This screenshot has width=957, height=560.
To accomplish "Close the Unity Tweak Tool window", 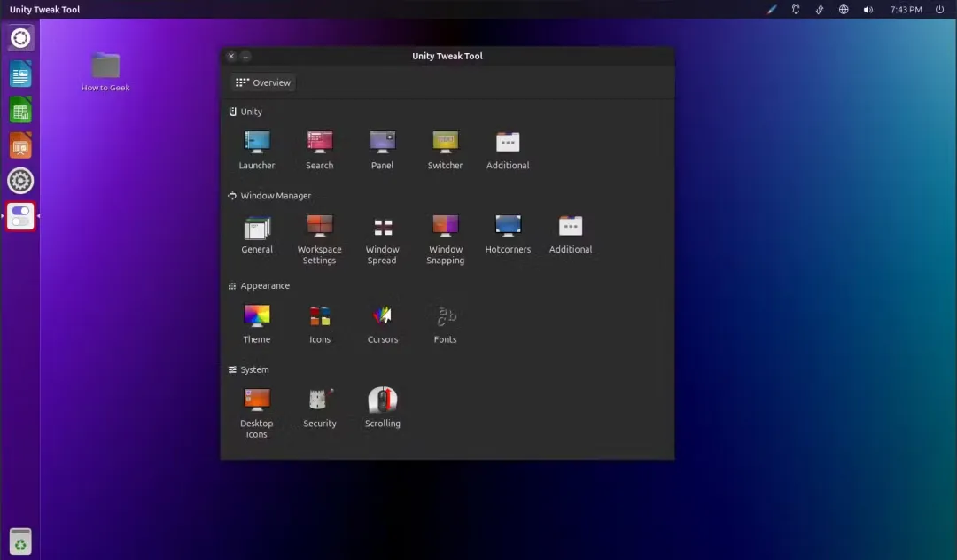I will pyautogui.click(x=231, y=56).
